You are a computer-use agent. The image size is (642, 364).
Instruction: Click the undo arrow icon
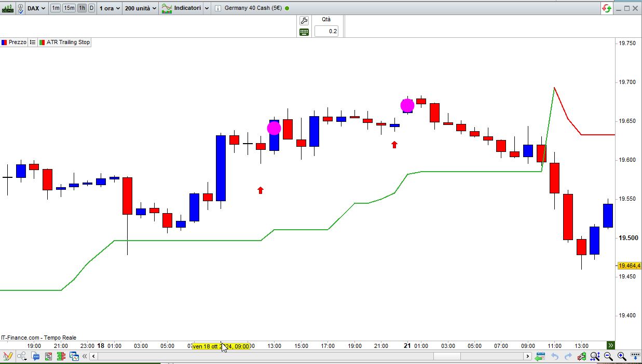pos(555,356)
